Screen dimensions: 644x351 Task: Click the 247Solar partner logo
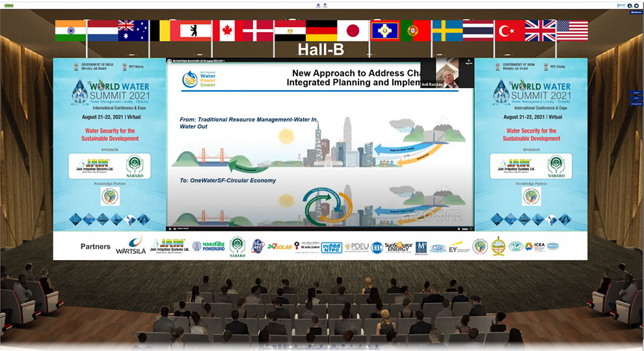pos(280,246)
